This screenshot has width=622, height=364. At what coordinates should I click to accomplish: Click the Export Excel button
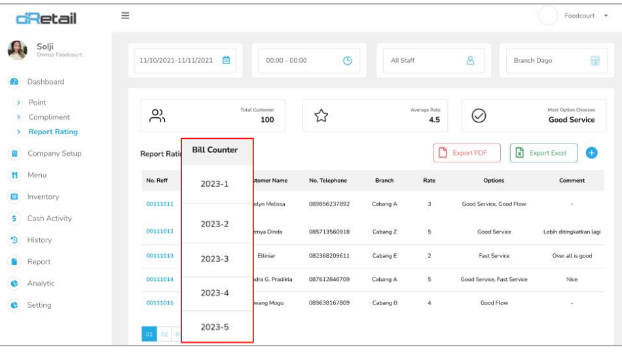tap(543, 153)
